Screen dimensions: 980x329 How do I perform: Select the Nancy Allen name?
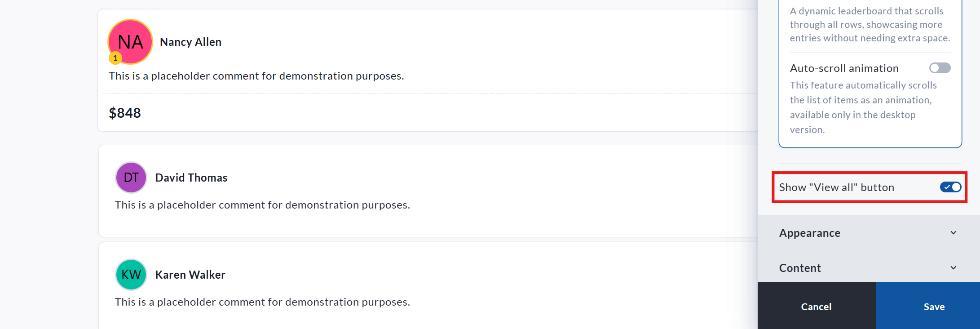[190, 42]
